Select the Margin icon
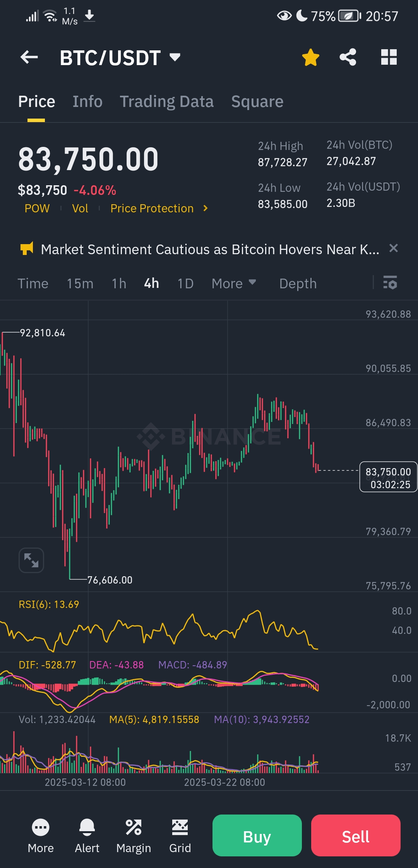The height and width of the screenshot is (868, 418). coord(134,828)
